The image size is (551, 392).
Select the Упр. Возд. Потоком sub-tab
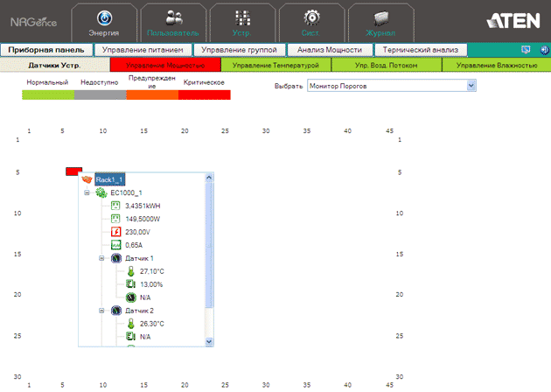tap(387, 65)
